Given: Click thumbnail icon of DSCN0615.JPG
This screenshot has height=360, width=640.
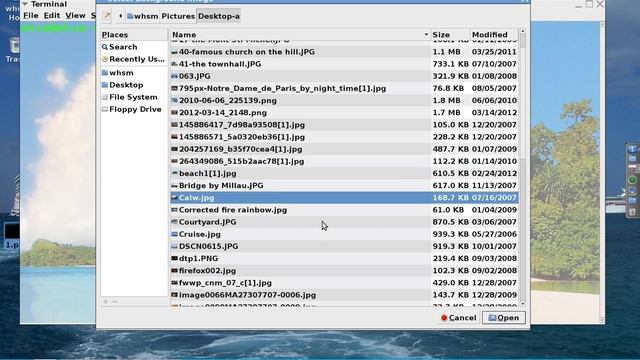Looking at the screenshot, I should pyautogui.click(x=175, y=247).
